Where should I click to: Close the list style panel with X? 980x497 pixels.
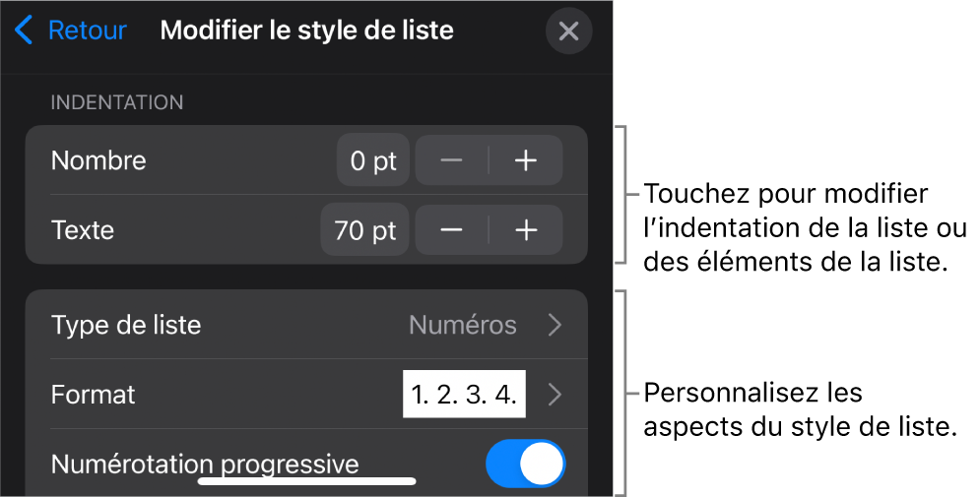pos(568,31)
